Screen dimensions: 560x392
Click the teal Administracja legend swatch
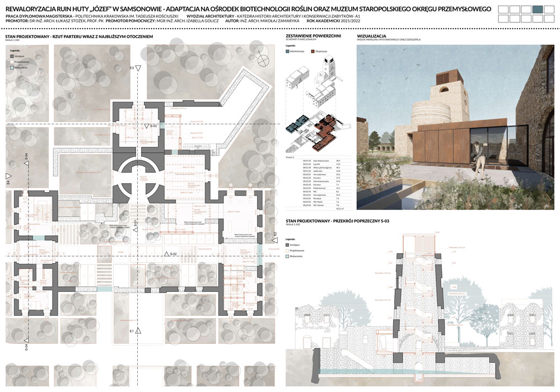tap(287, 51)
